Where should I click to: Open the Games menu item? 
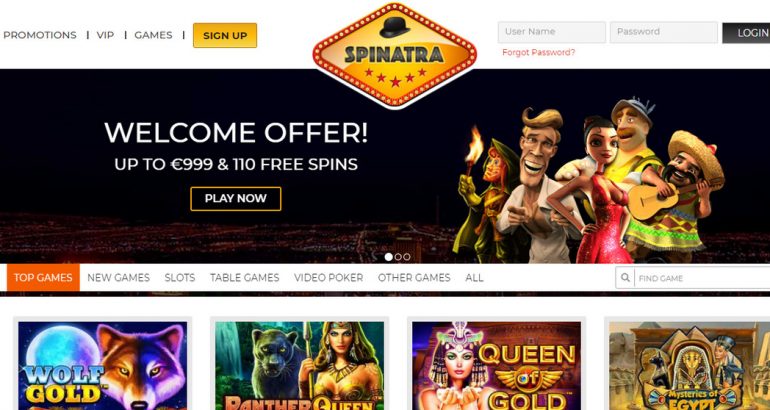(153, 35)
